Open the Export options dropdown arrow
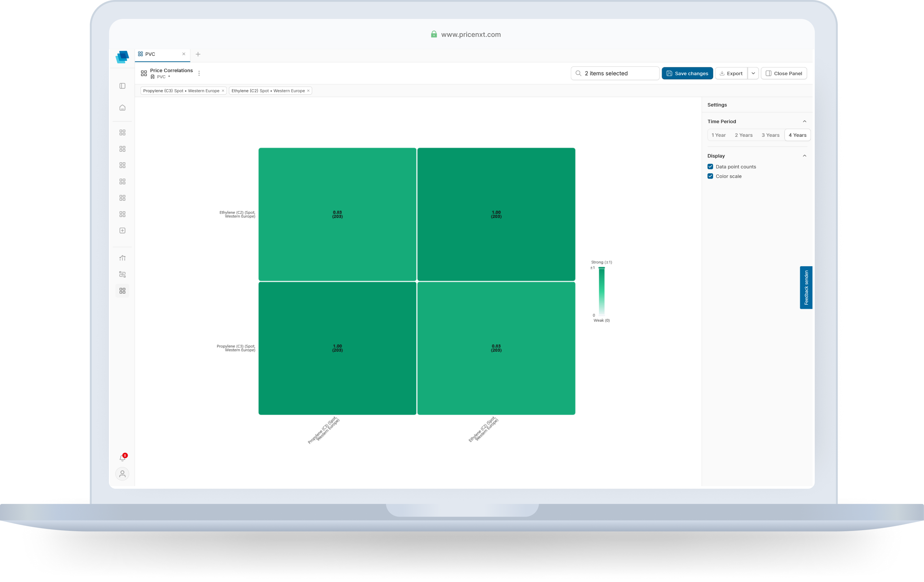Screen dimensions: 924x582 pos(753,73)
